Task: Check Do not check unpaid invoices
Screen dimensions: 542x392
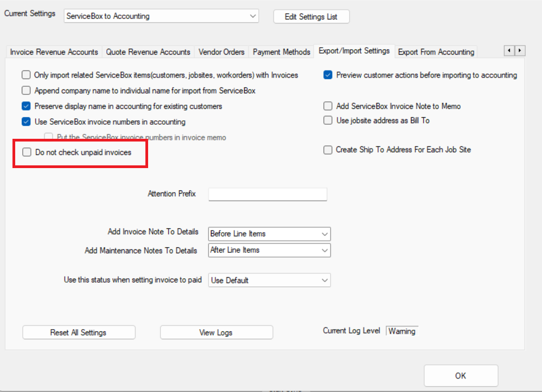Action: coord(27,152)
